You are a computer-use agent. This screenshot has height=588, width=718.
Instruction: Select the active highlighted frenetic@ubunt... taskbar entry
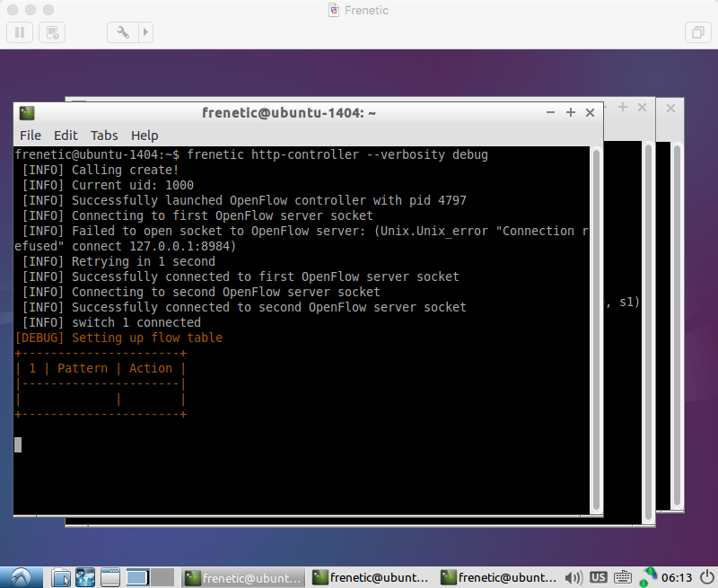click(243, 578)
